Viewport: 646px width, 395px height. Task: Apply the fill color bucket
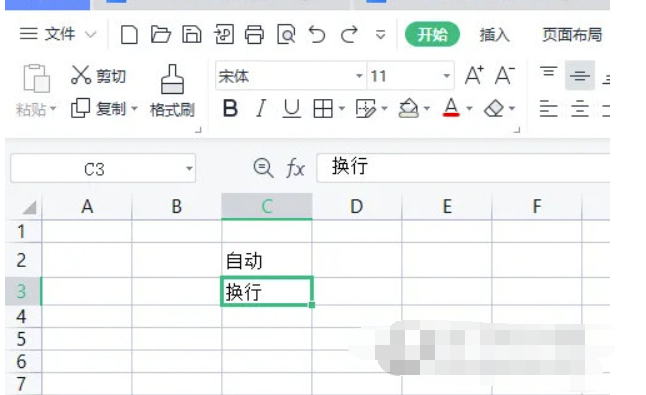tap(408, 109)
